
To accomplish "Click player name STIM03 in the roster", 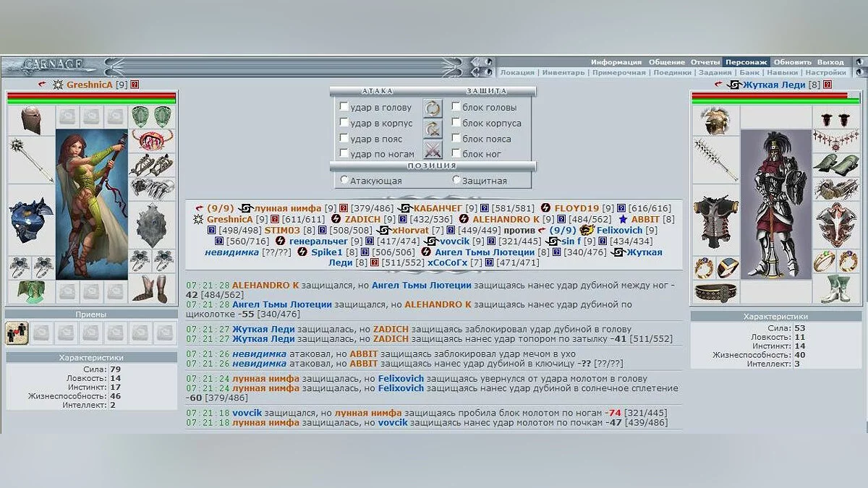I will (x=282, y=230).
